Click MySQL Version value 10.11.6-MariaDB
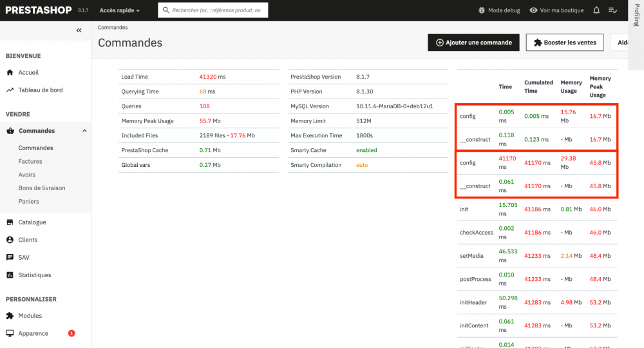Image resolution: width=644 pixels, height=348 pixels. (395, 106)
